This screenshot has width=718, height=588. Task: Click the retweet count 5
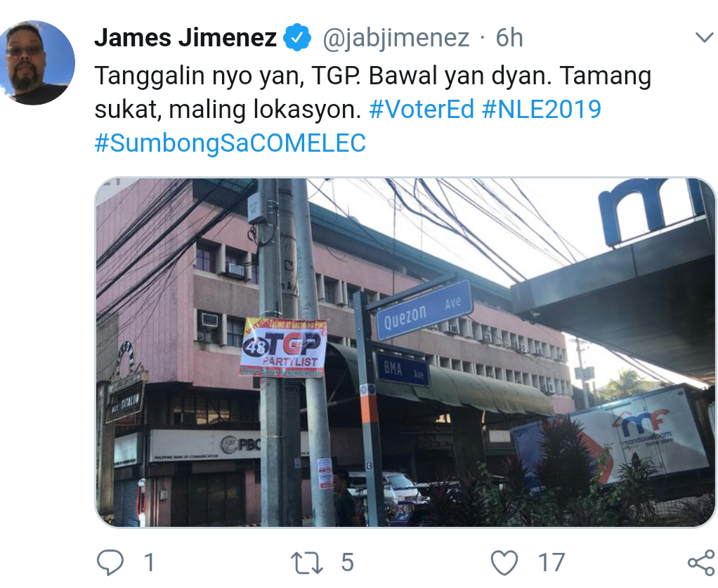[x=348, y=562]
